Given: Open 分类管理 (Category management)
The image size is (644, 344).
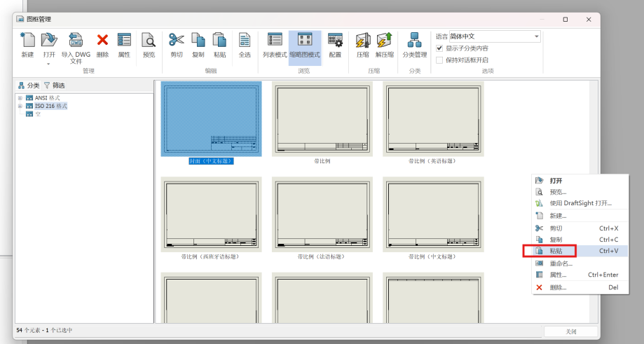Looking at the screenshot, I should [414, 41].
